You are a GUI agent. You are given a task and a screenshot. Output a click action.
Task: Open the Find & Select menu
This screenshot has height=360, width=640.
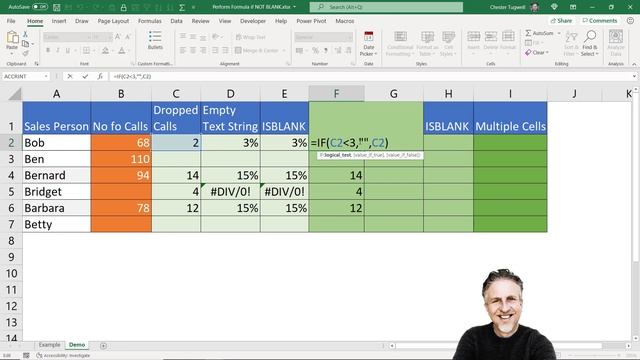(x=589, y=44)
